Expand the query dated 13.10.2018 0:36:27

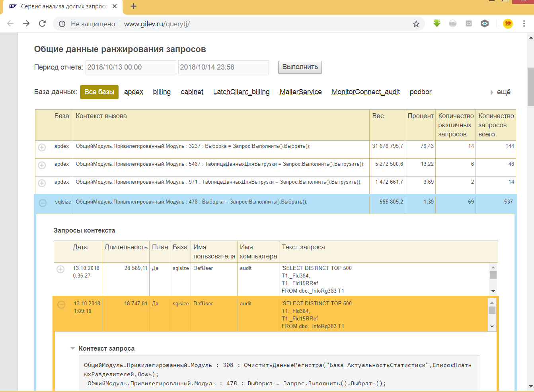tap(60, 270)
